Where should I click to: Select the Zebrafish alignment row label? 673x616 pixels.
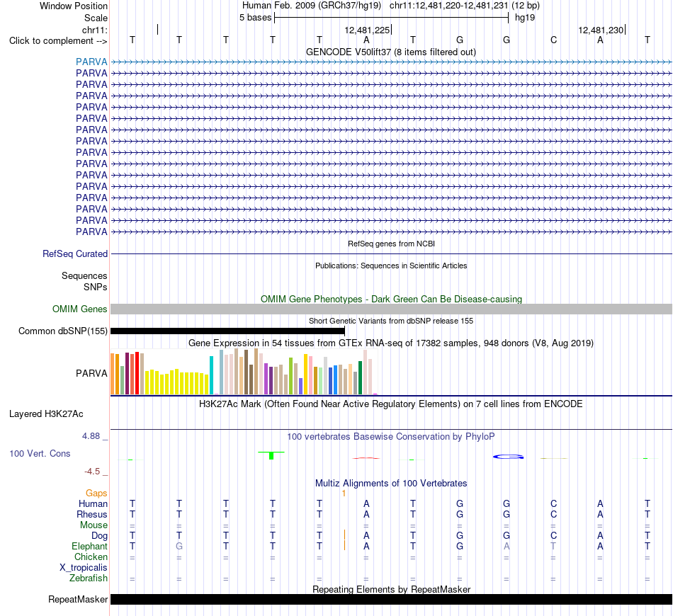89,578
